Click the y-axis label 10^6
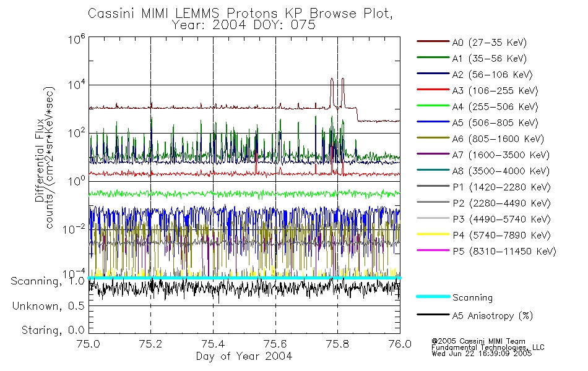Viewport: 588px width, 371px height. (x=77, y=38)
